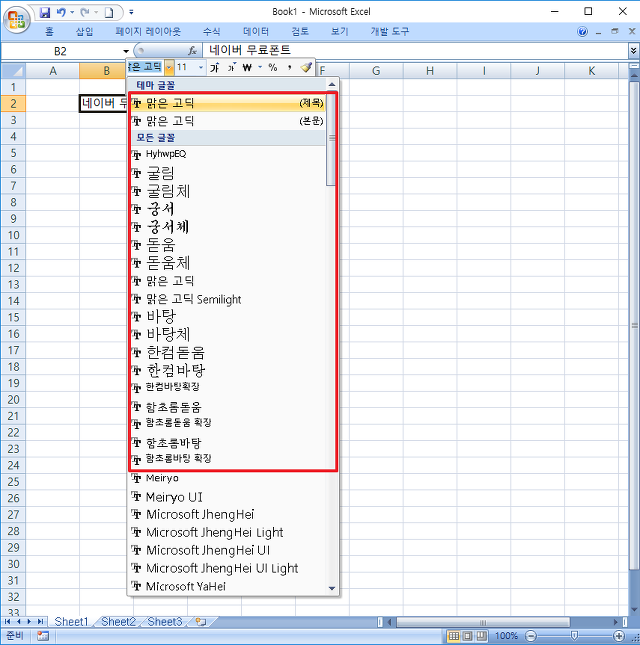The height and width of the screenshot is (645, 640).
Task: Select column H header
Action: point(430,71)
